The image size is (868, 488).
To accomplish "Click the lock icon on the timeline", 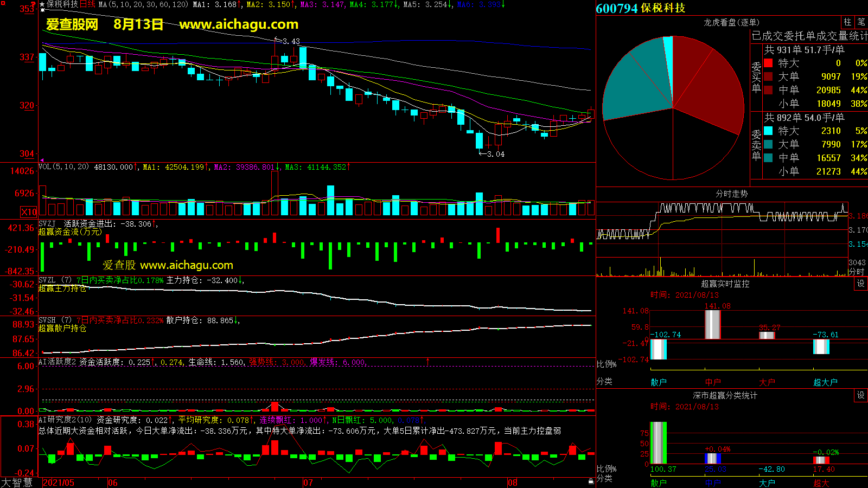I will [x=591, y=481].
